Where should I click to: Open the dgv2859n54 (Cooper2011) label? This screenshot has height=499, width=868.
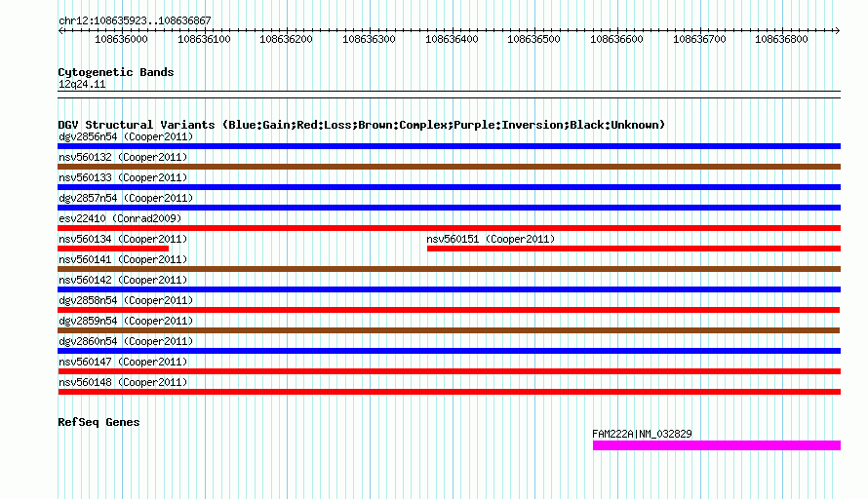click(x=126, y=321)
